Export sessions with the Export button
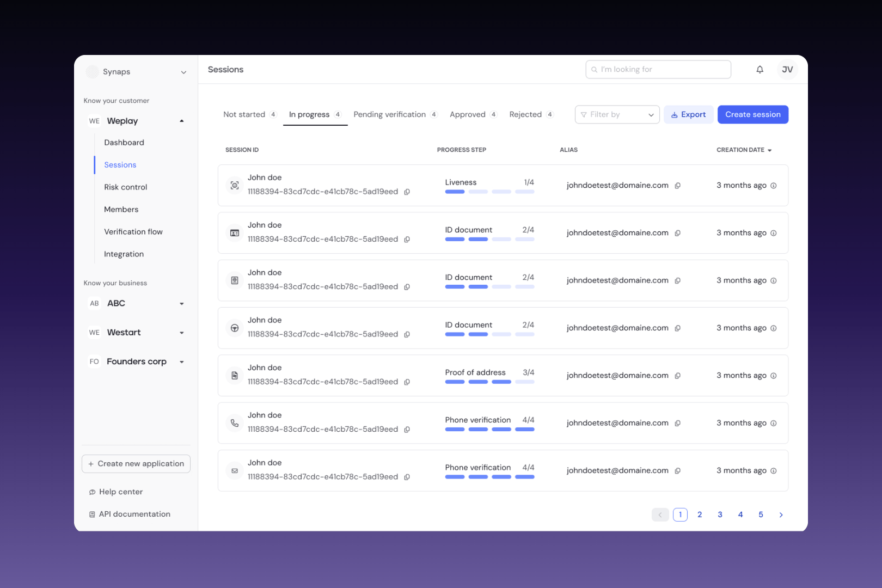 coord(688,115)
